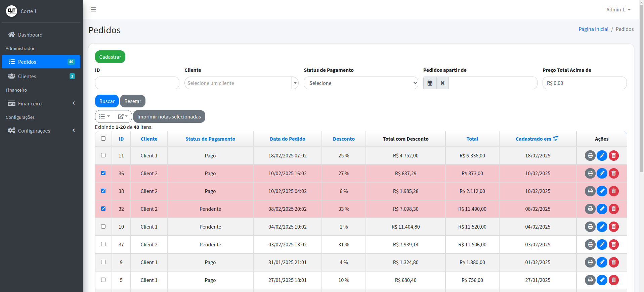Open Clientes in the sidebar
The height and width of the screenshot is (292, 644).
tap(41, 76)
